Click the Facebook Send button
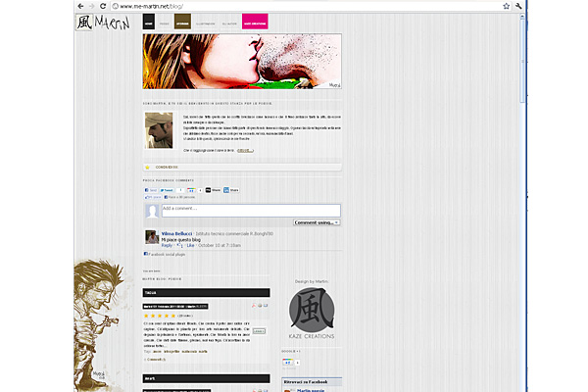Viewport: 588px width, 392px height. [151, 190]
